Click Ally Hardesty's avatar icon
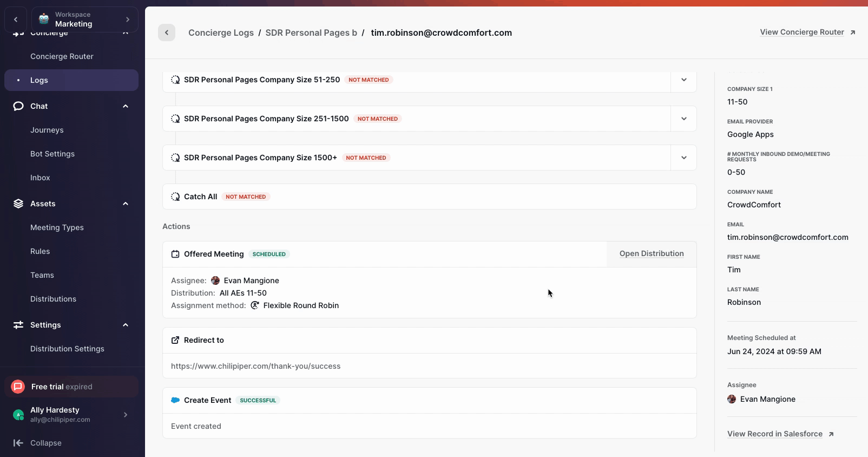Viewport: 868px width, 457px height. tap(18, 415)
